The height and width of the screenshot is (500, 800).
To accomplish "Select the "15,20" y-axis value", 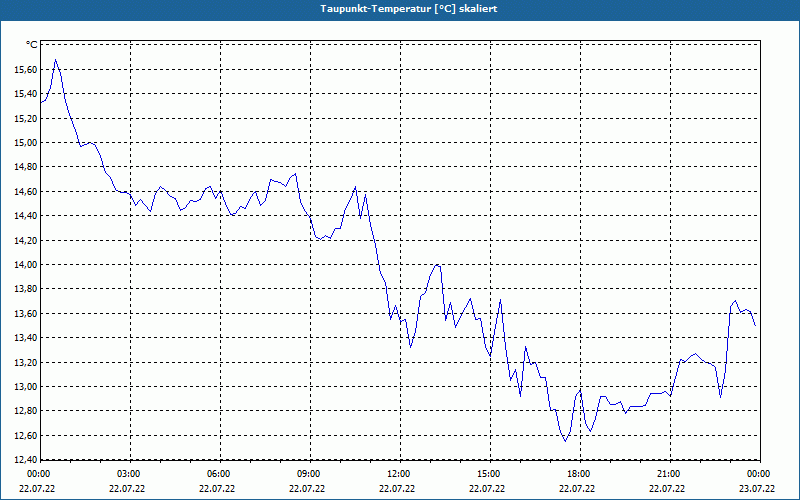I will [x=26, y=118].
